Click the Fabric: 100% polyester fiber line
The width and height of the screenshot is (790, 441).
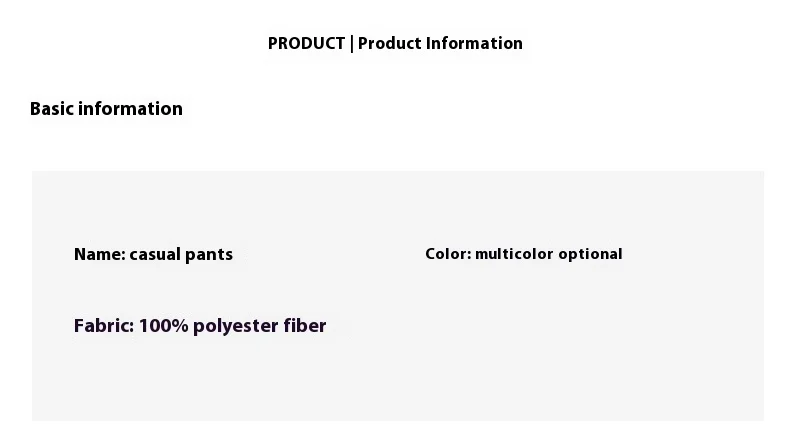click(x=200, y=326)
